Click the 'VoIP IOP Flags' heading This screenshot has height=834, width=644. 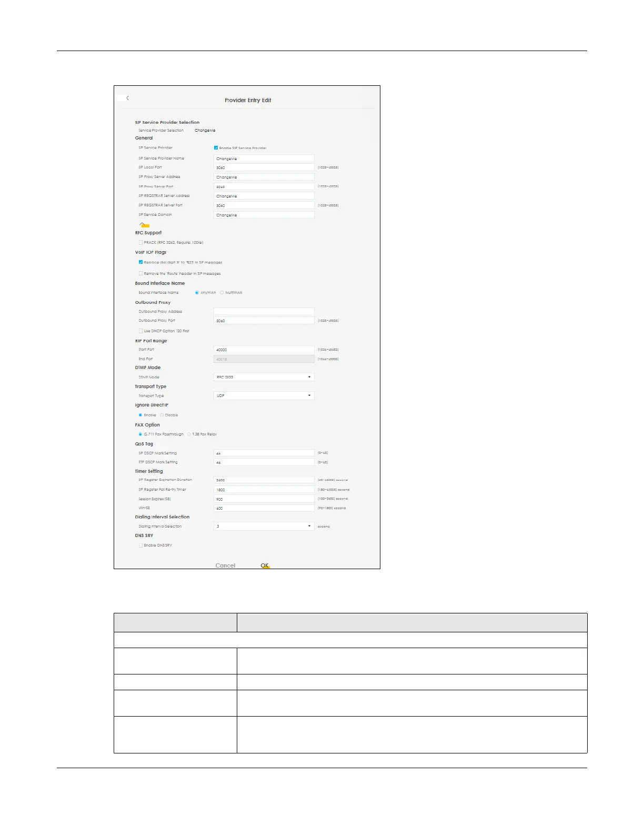(x=150, y=252)
